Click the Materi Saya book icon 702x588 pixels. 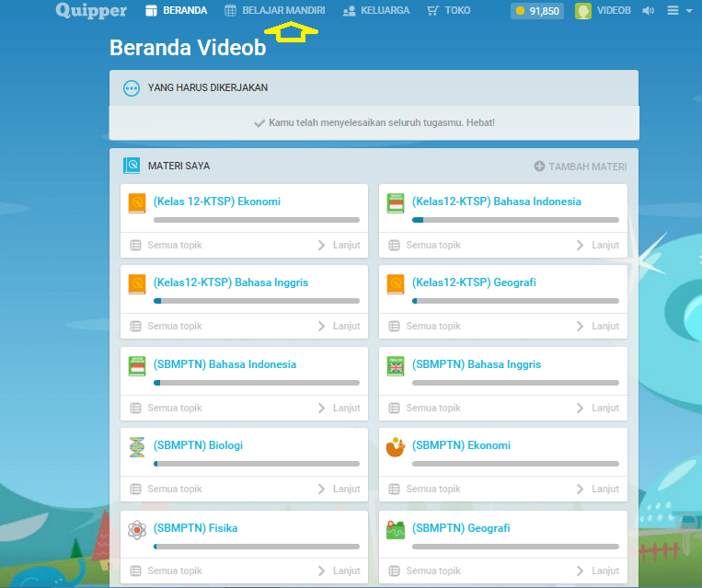click(132, 166)
